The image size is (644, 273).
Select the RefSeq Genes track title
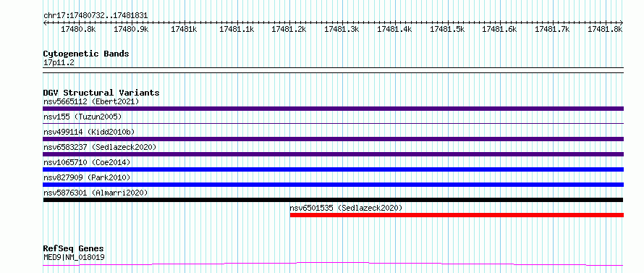[74, 249]
